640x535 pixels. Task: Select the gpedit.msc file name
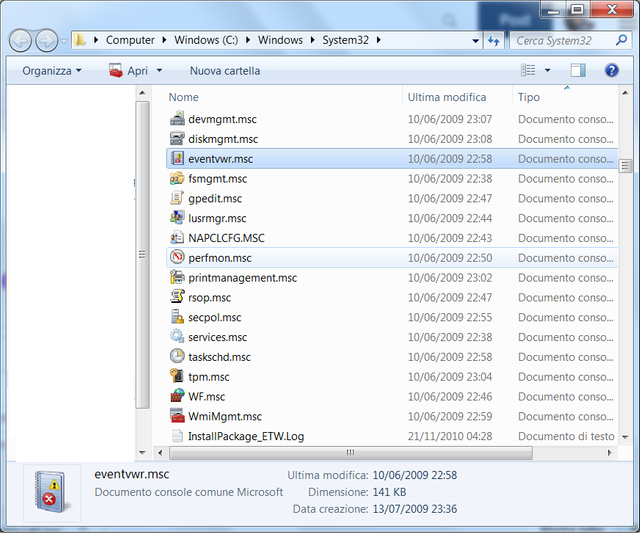coord(215,198)
